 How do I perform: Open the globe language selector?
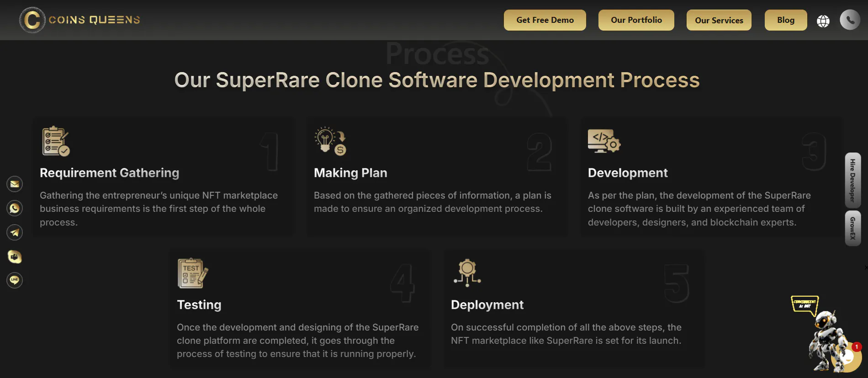click(x=823, y=21)
